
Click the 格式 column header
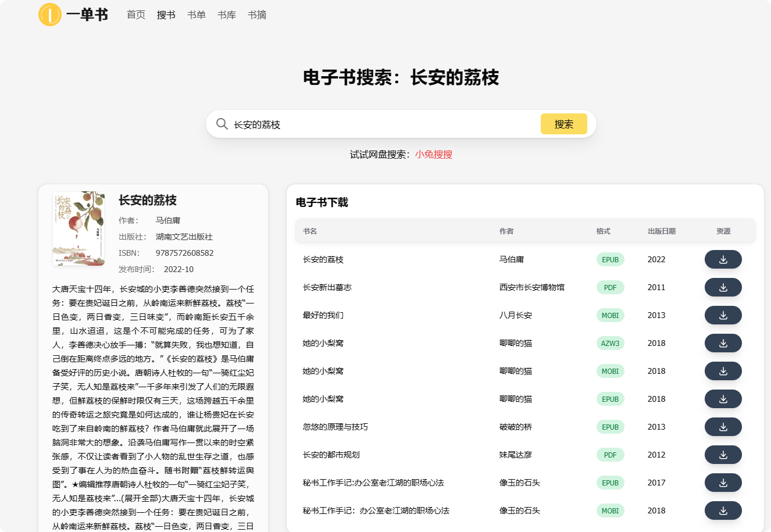[604, 231]
